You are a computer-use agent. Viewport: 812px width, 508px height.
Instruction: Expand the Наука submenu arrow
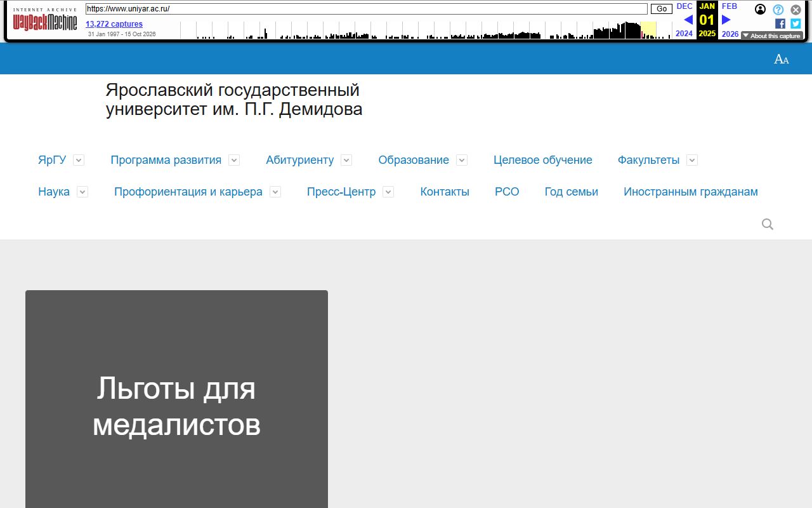click(x=82, y=192)
